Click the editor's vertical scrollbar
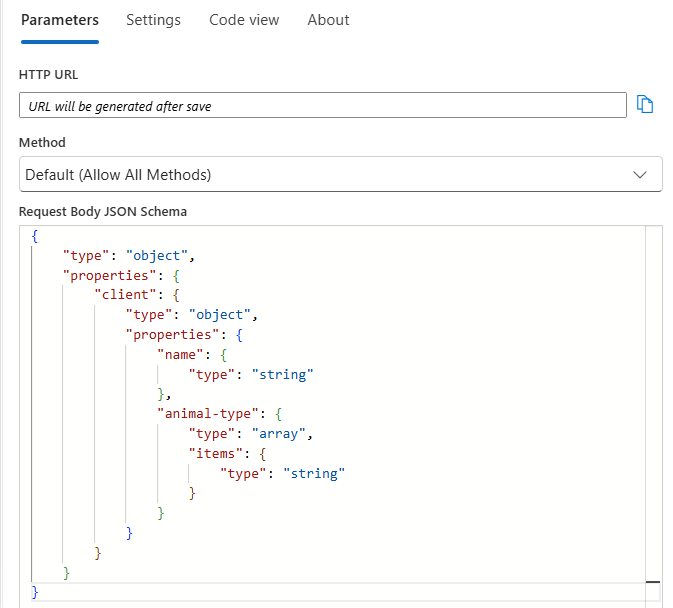 click(653, 400)
